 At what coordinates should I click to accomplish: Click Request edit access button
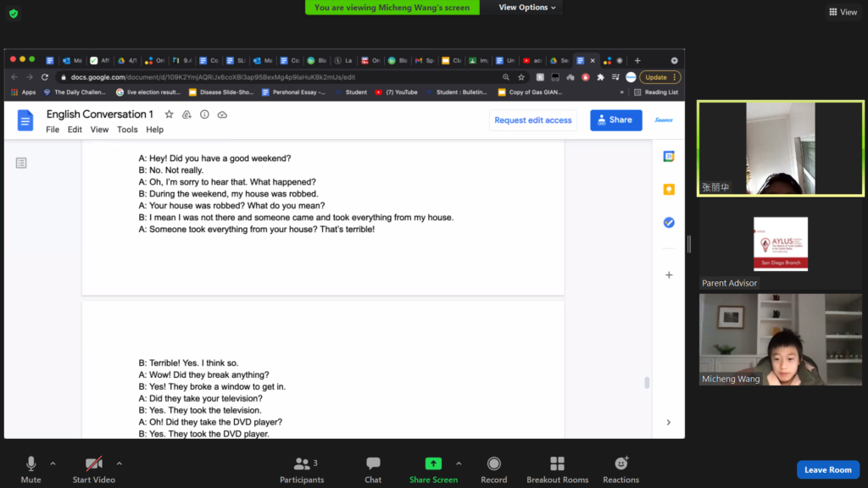pyautogui.click(x=532, y=120)
